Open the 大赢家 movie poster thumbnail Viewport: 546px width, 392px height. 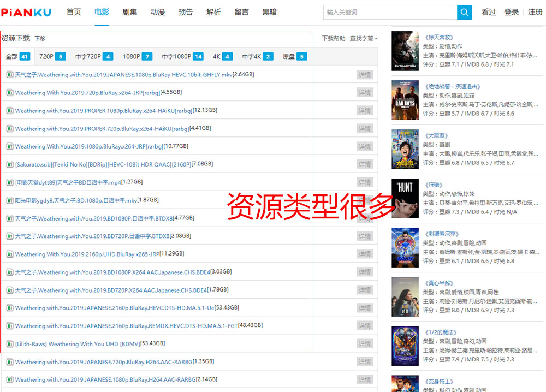[x=405, y=150]
